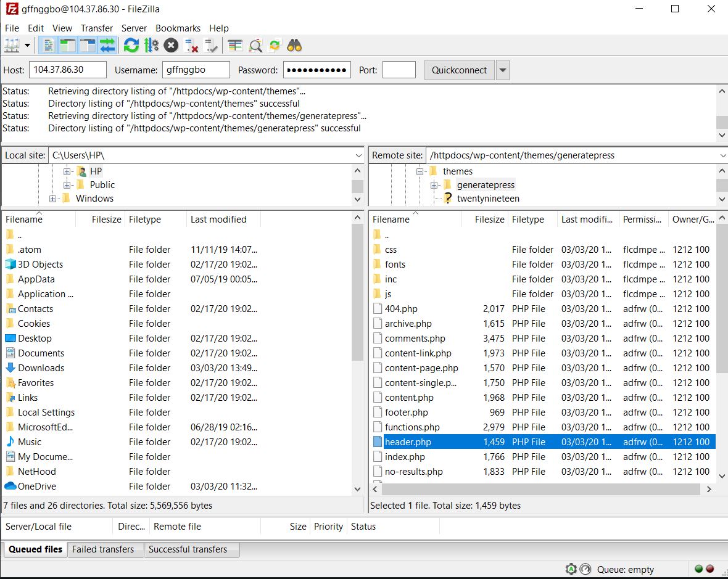Expand the Windows folder in local tree

click(x=53, y=199)
